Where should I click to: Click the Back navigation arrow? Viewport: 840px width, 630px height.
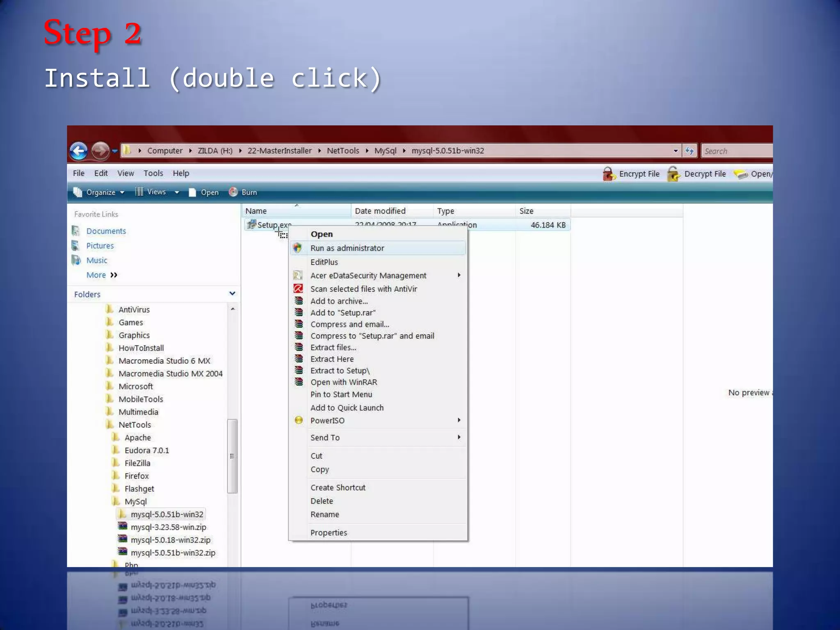pyautogui.click(x=78, y=151)
